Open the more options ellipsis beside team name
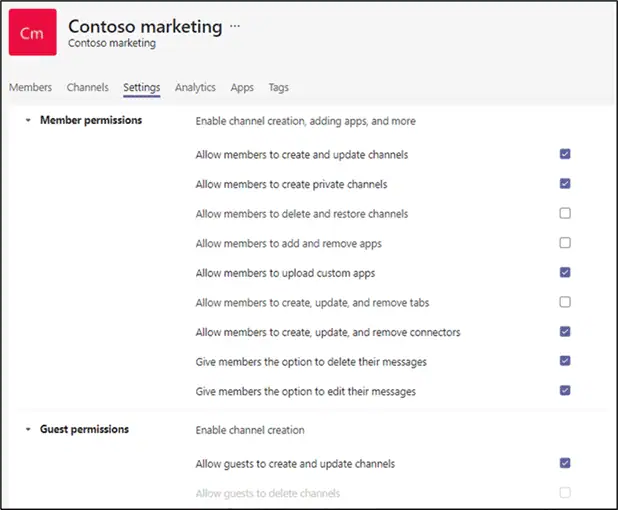The image size is (618, 510). coord(235,26)
